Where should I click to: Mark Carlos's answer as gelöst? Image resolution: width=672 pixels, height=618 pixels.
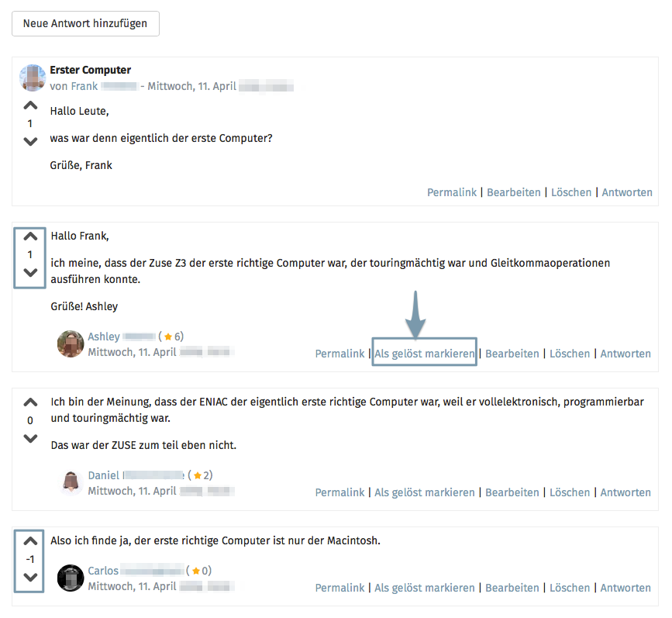coord(424,588)
